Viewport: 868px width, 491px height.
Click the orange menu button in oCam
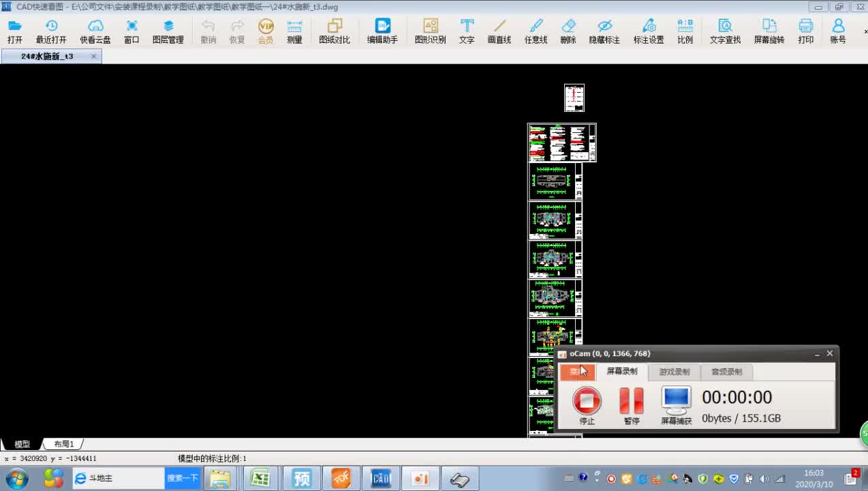point(577,372)
